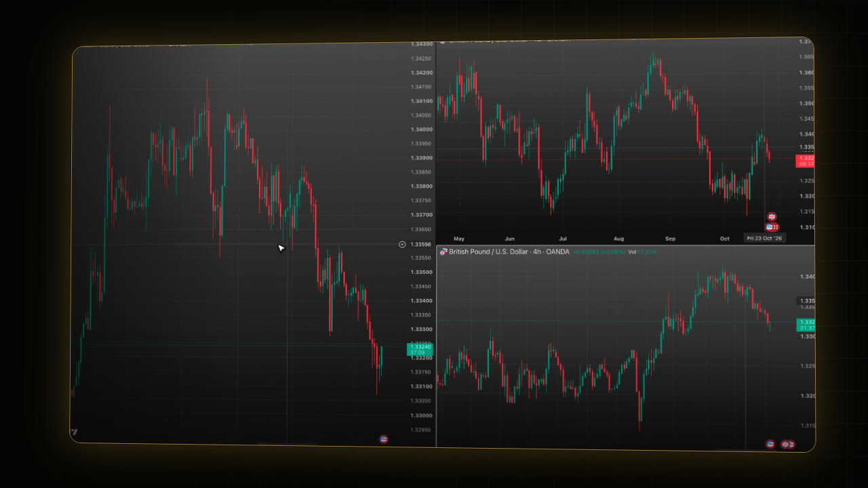The image size is (868, 488).
Task: Open the British Pound / U.S. Dollar 4h symbol title
Action: pyautogui.click(x=509, y=252)
